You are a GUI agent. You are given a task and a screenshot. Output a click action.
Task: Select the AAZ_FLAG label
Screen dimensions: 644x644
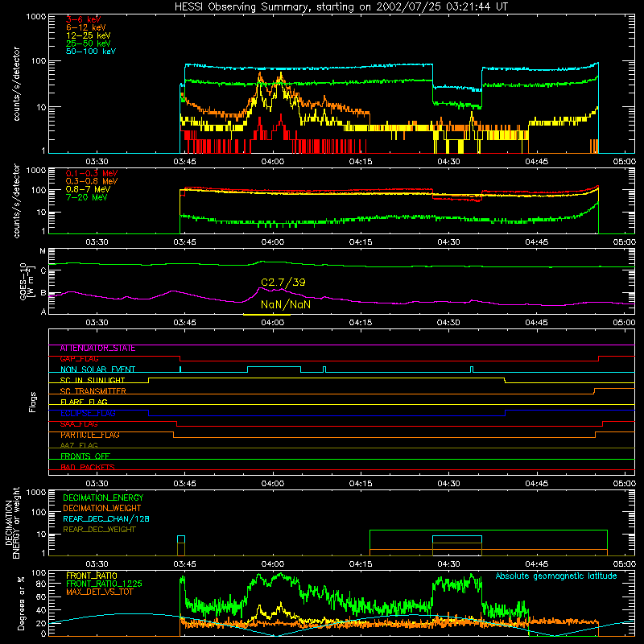pyautogui.click(x=79, y=445)
